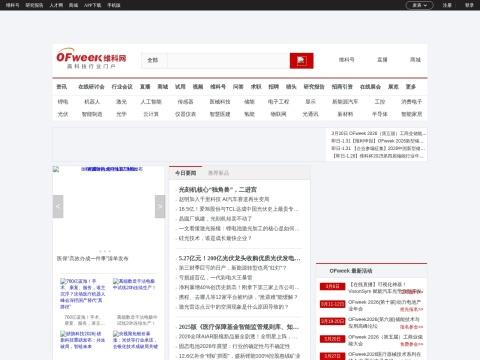Click 人工智能 industry category
Screen dimensions: 480x360
[151, 102]
